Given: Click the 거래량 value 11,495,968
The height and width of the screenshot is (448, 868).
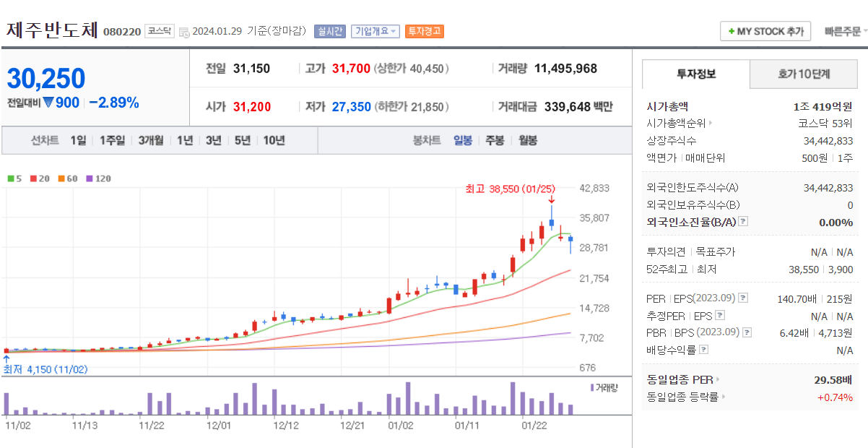Looking at the screenshot, I should 565,69.
